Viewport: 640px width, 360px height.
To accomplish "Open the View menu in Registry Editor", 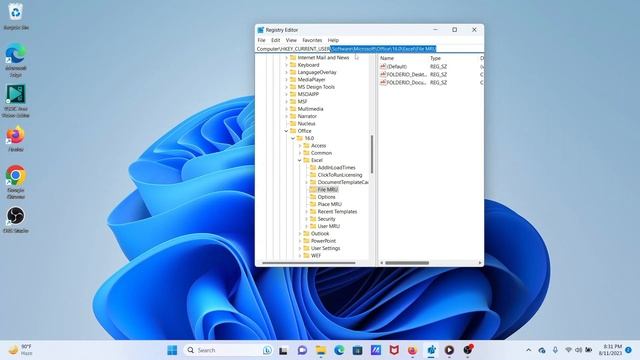I will point(291,40).
